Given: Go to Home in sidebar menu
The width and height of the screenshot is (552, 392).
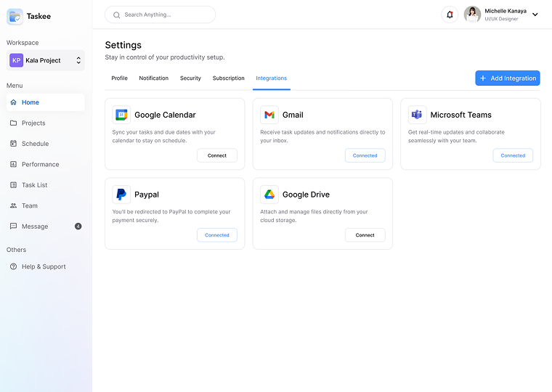Looking at the screenshot, I should 46,102.
